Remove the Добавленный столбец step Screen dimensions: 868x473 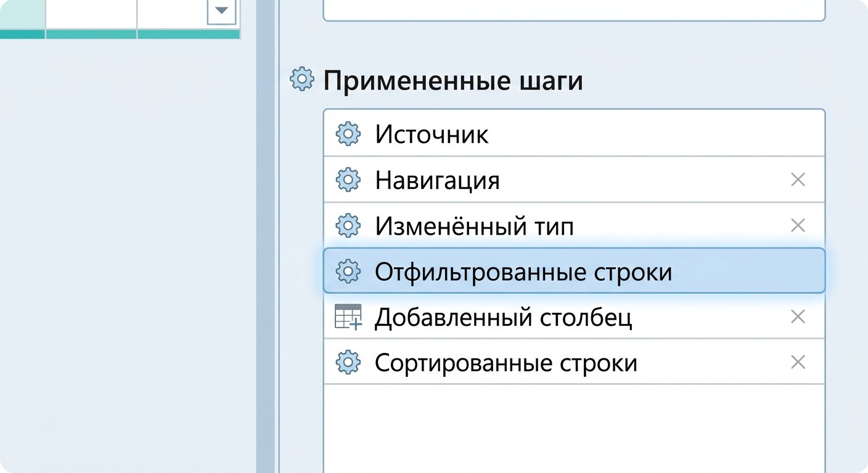click(798, 317)
